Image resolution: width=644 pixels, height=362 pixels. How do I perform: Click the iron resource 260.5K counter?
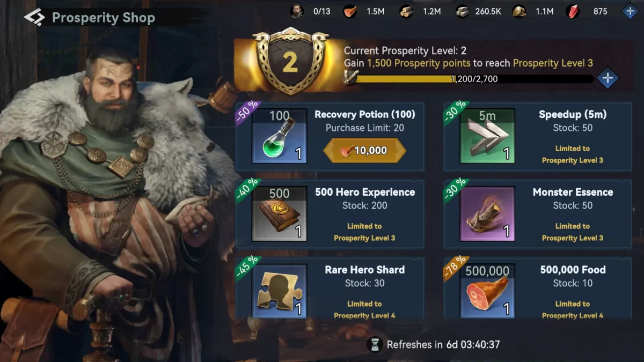(478, 11)
